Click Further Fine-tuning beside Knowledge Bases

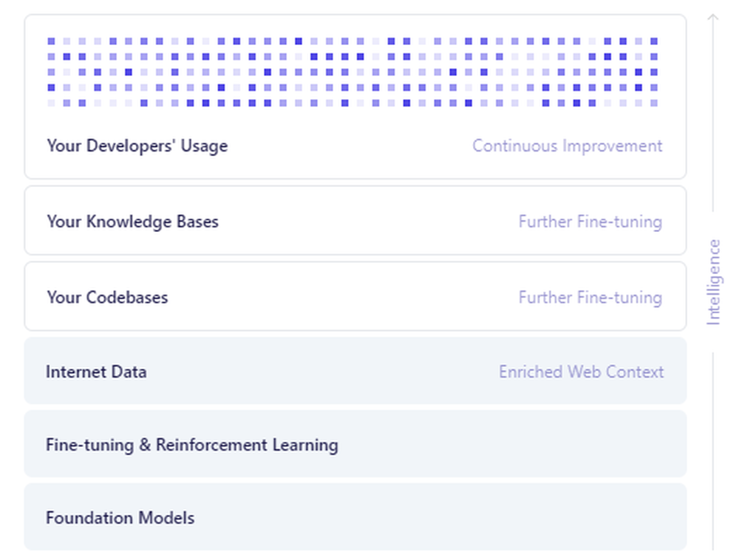point(590,222)
